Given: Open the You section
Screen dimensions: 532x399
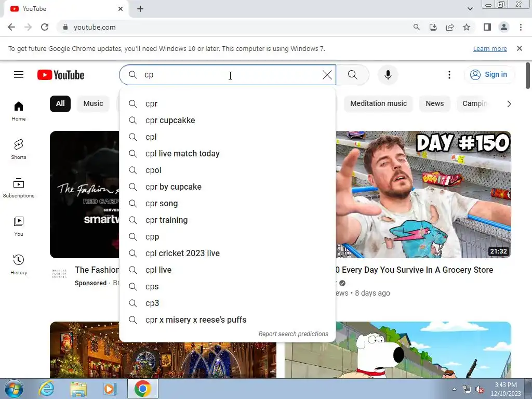Looking at the screenshot, I should [x=19, y=227].
